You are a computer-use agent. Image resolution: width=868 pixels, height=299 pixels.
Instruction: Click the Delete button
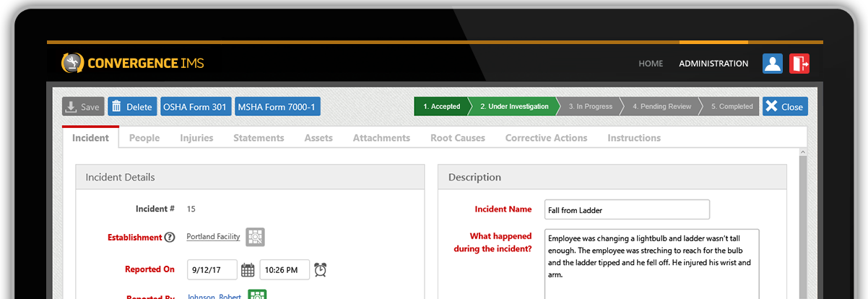133,106
